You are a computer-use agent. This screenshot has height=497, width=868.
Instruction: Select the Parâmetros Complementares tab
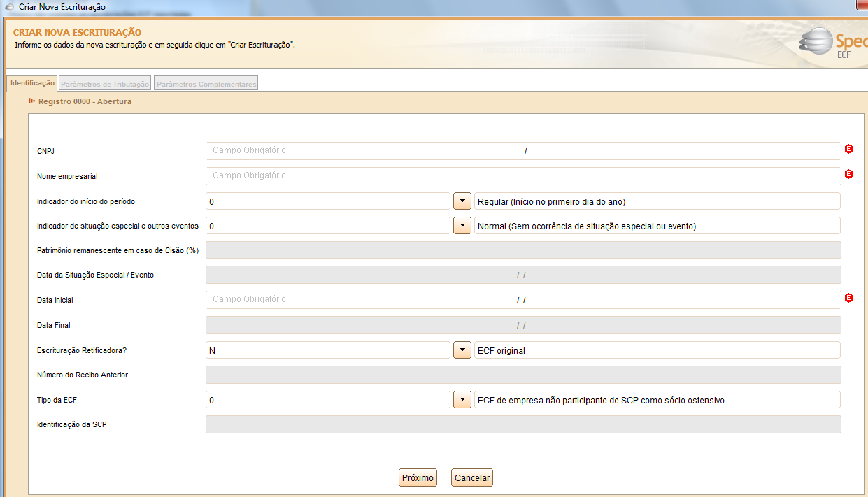pyautogui.click(x=206, y=84)
